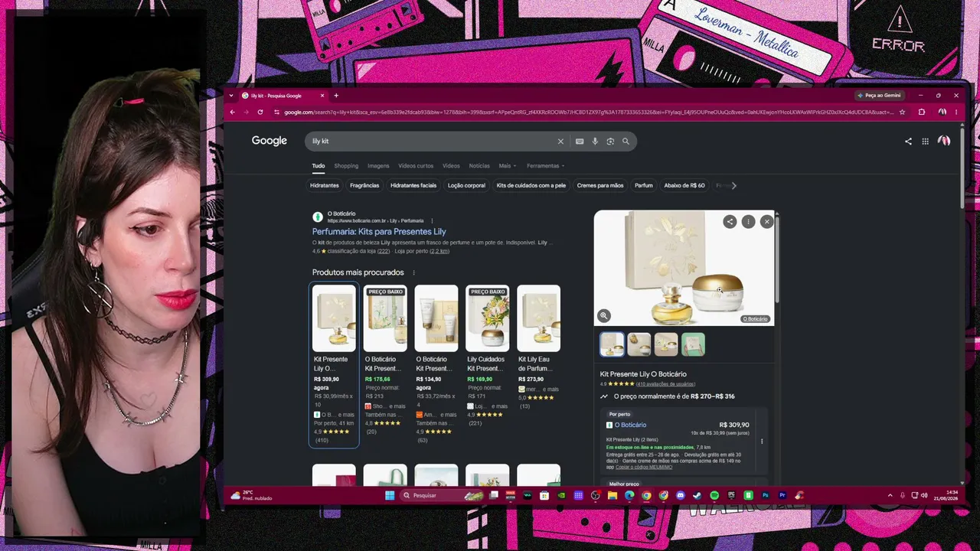Viewport: 980px width, 551px height.
Task: Open more options in product panel
Action: click(748, 222)
